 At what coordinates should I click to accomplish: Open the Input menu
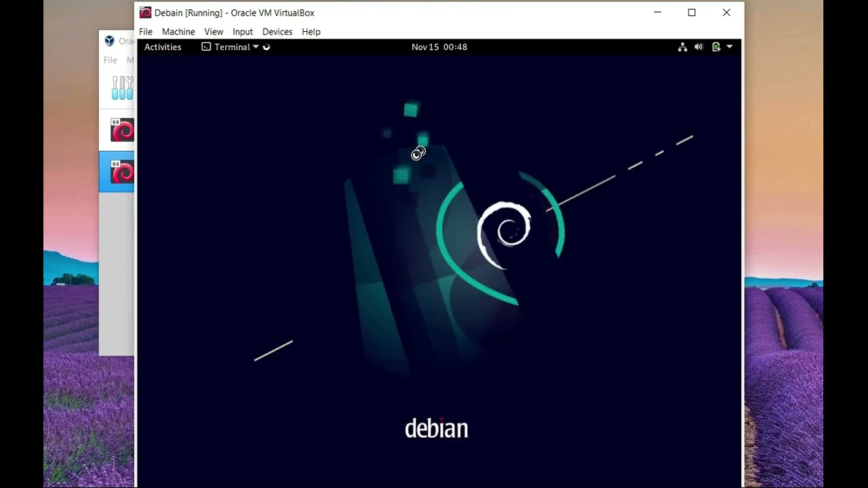pos(243,32)
